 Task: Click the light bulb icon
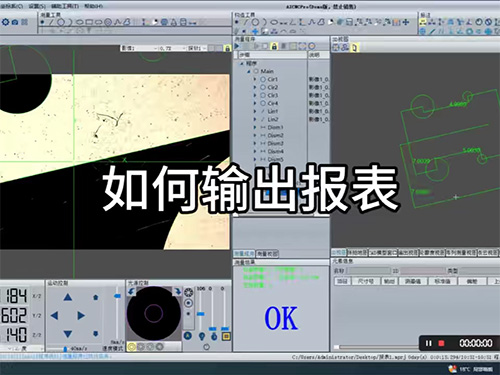(x=202, y=336)
